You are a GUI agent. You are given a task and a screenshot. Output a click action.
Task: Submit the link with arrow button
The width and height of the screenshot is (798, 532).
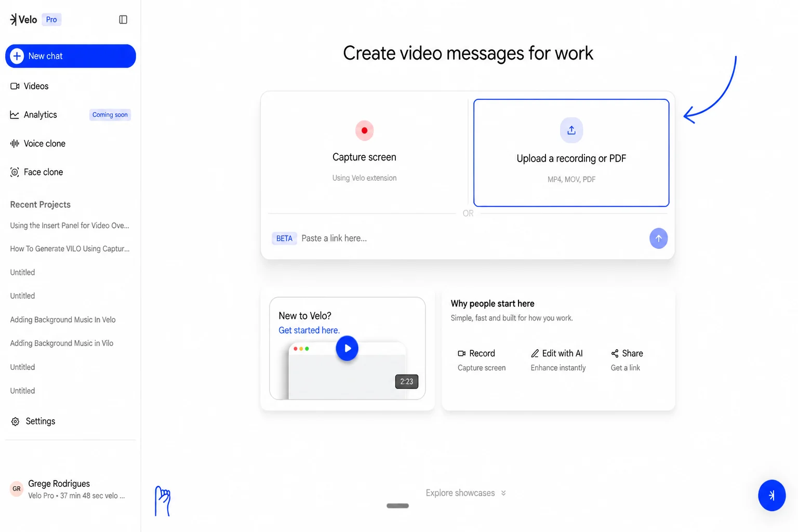(x=658, y=238)
